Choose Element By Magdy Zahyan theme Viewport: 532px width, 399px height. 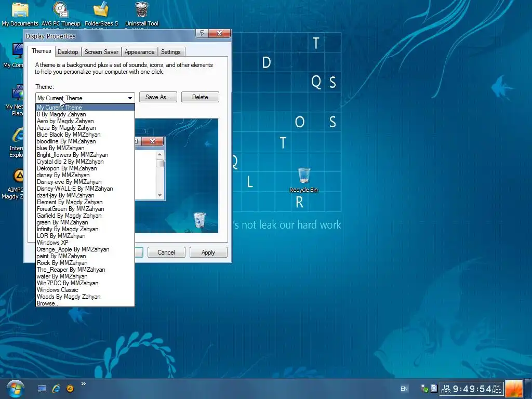click(85, 202)
